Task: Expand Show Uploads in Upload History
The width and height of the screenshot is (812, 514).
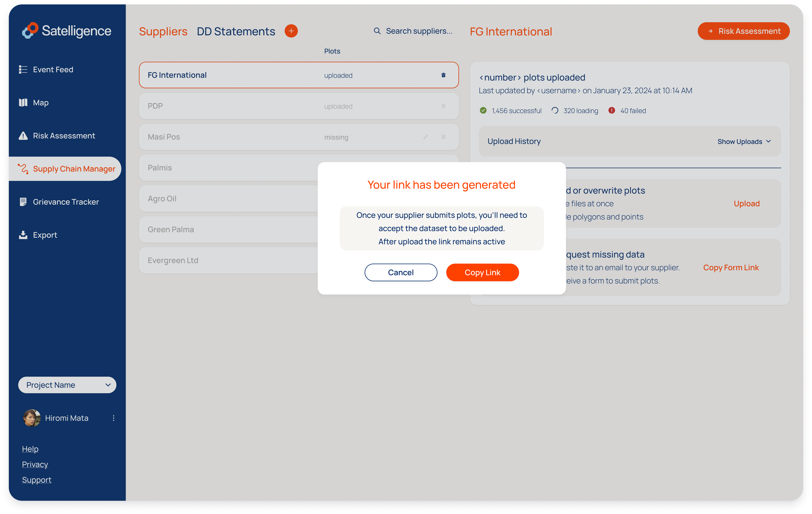Action: (x=744, y=142)
